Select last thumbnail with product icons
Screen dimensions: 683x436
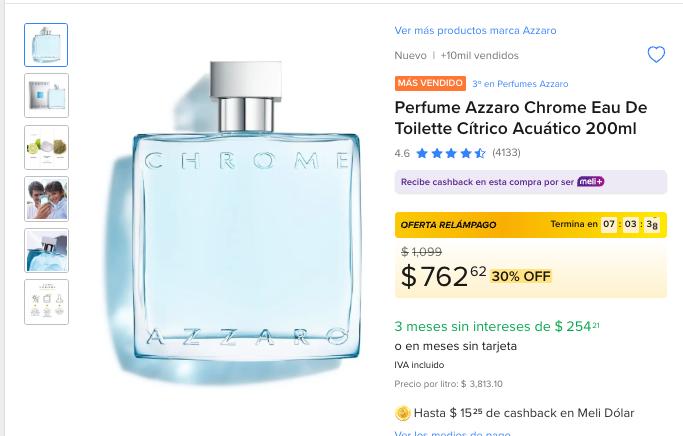(46, 302)
